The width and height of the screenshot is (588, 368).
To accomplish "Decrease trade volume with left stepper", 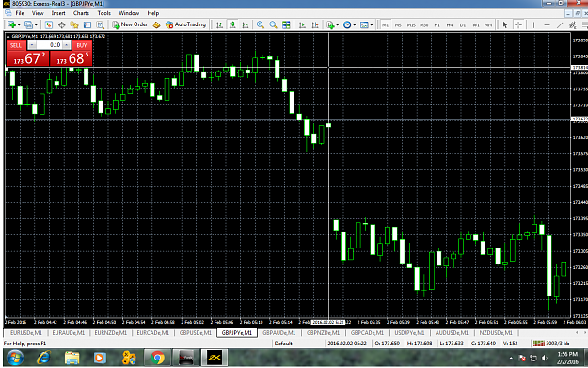I will 32,45.
